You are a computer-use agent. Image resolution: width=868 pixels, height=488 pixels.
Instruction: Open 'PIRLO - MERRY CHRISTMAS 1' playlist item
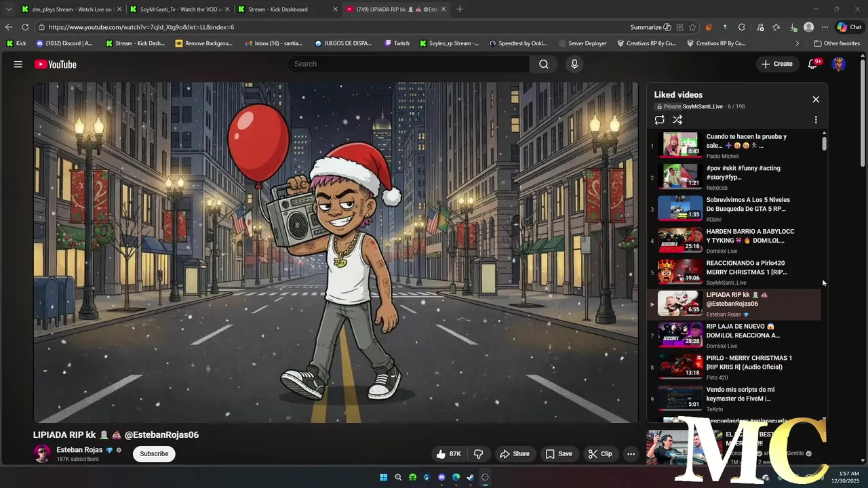tap(734, 367)
